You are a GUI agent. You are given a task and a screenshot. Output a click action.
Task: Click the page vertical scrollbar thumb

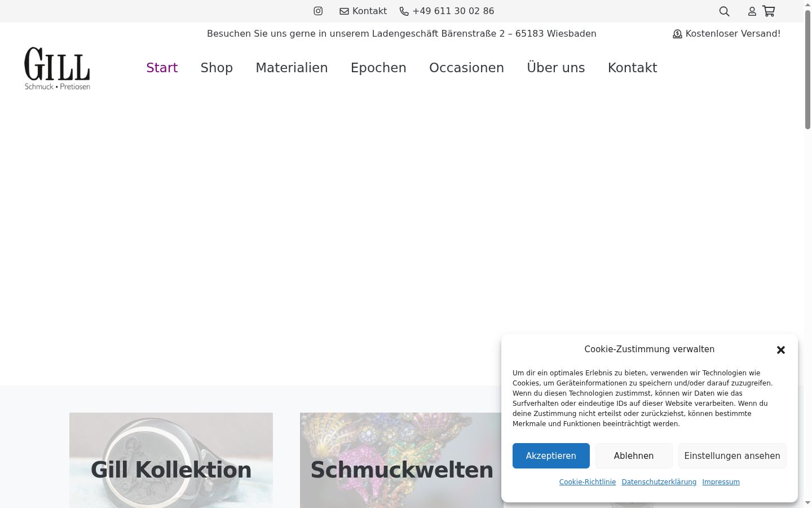click(x=807, y=70)
